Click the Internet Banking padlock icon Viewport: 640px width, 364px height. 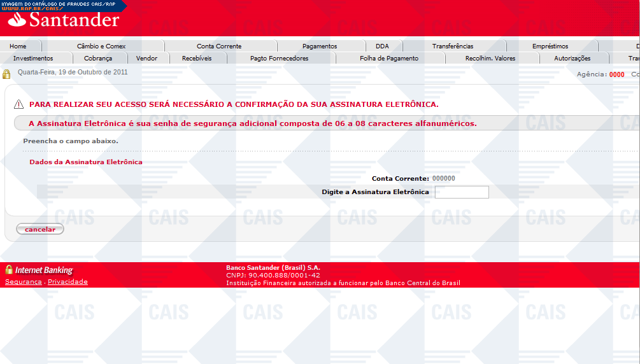tap(9, 270)
